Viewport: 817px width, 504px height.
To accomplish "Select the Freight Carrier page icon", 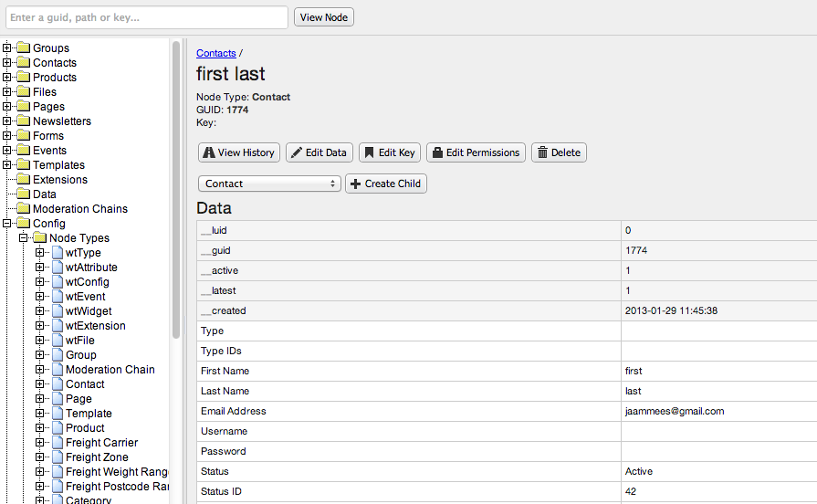I will point(56,443).
